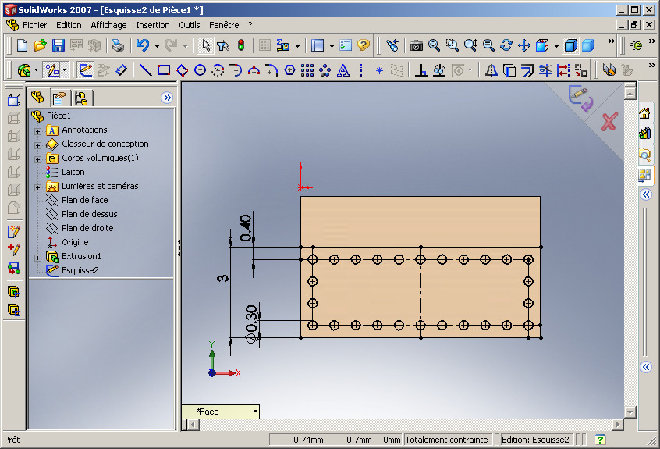Screen dimensions: 660x449
Task: Switch to the ConfigurationManager tab
Action: tap(81, 98)
